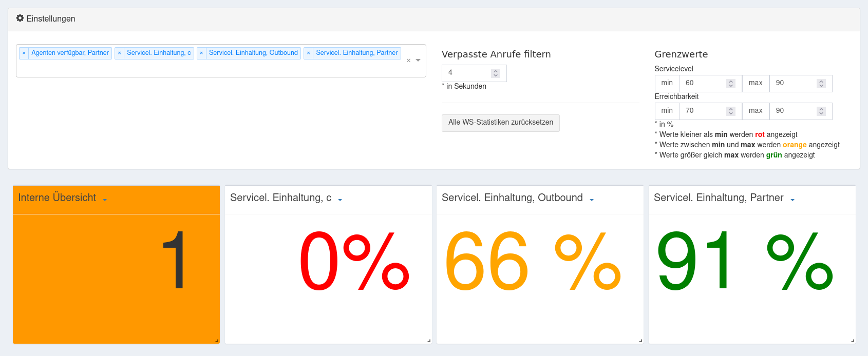The image size is (868, 356).
Task: Clear all selected widgets in multiselect
Action: click(x=408, y=61)
